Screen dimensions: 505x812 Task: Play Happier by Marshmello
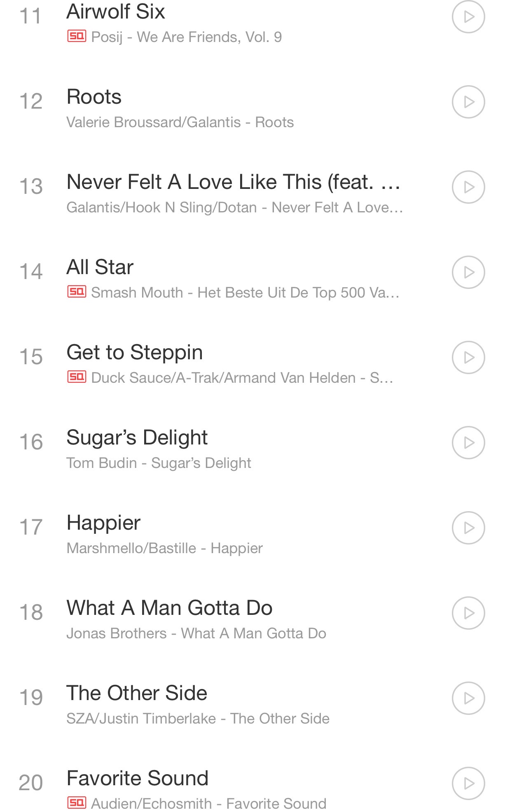(468, 528)
